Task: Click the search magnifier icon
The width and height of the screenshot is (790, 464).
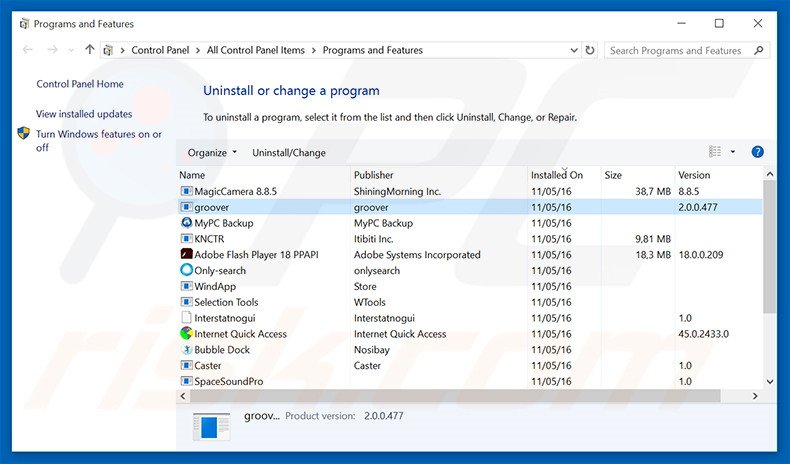Action: pos(759,50)
